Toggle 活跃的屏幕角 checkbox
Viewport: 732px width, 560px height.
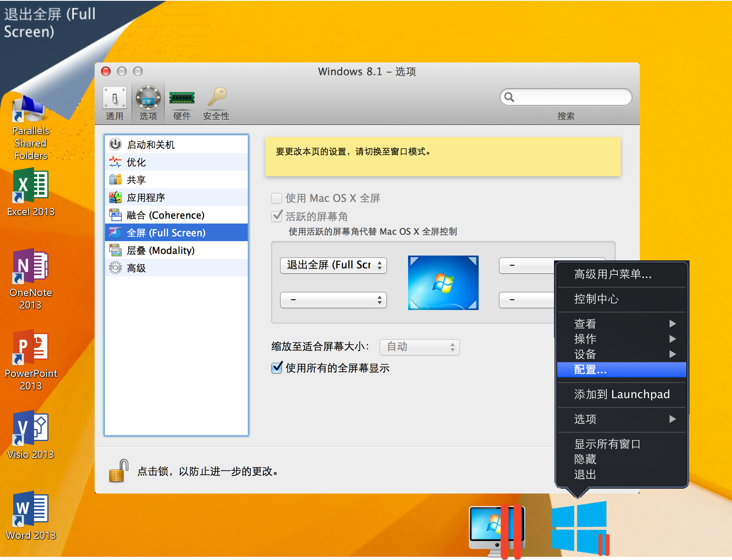277,217
